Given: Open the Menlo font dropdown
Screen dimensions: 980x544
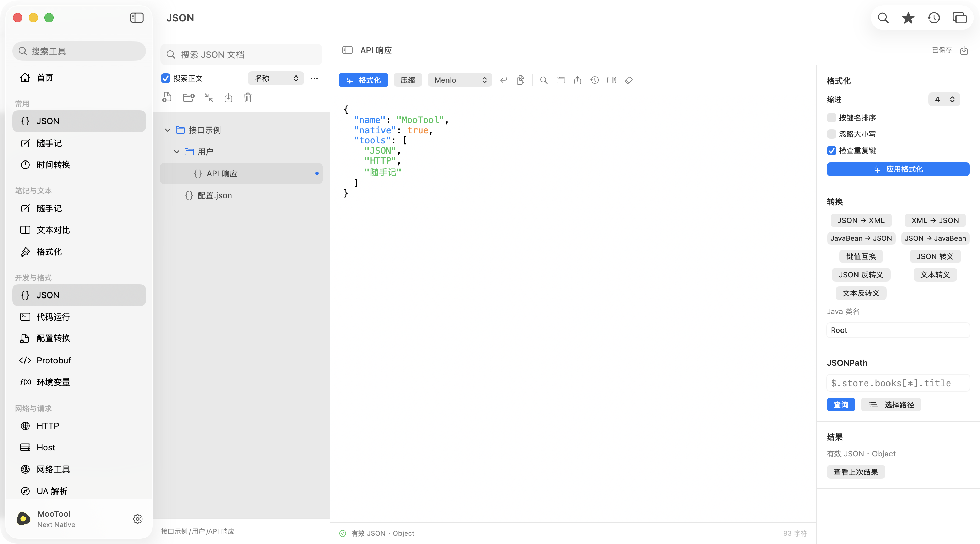Looking at the screenshot, I should [x=460, y=80].
